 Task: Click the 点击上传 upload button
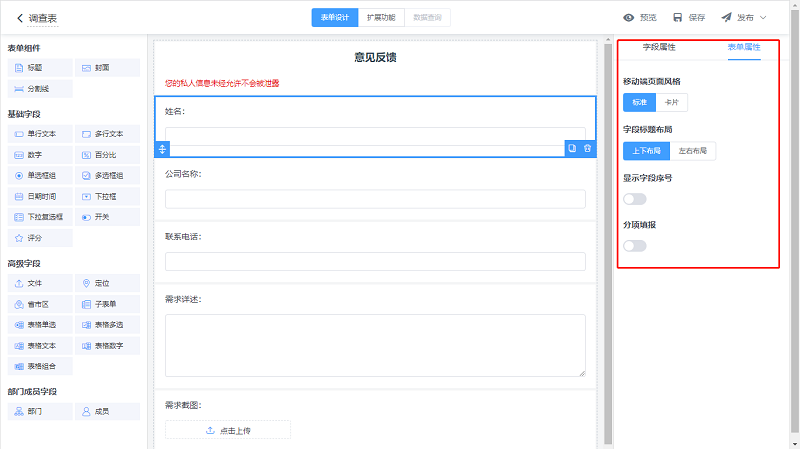(x=228, y=430)
